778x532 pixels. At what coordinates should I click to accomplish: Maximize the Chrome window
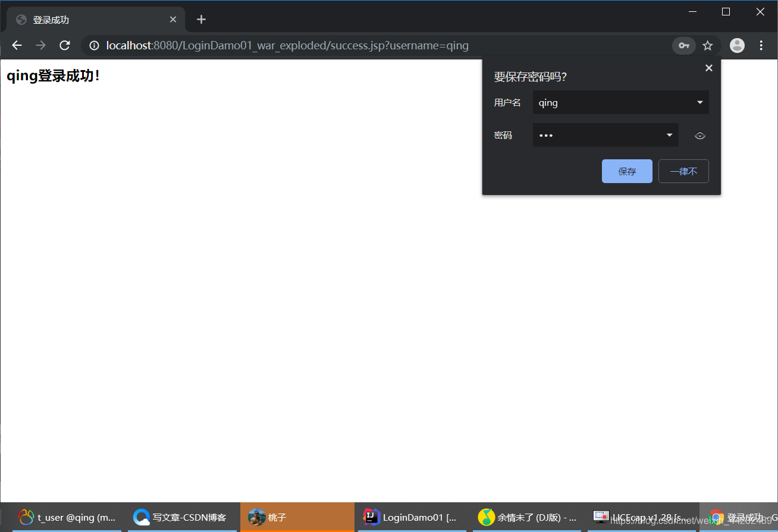726,11
